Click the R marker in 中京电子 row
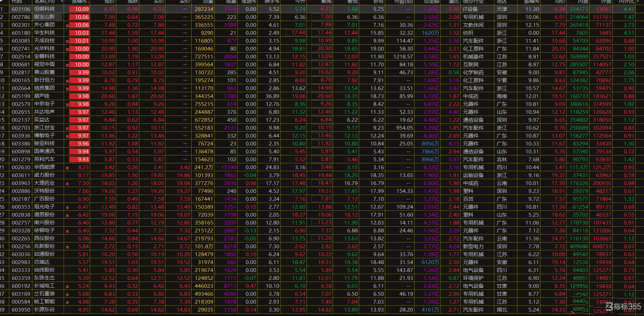The height and width of the screenshot is (316, 644). [67, 105]
